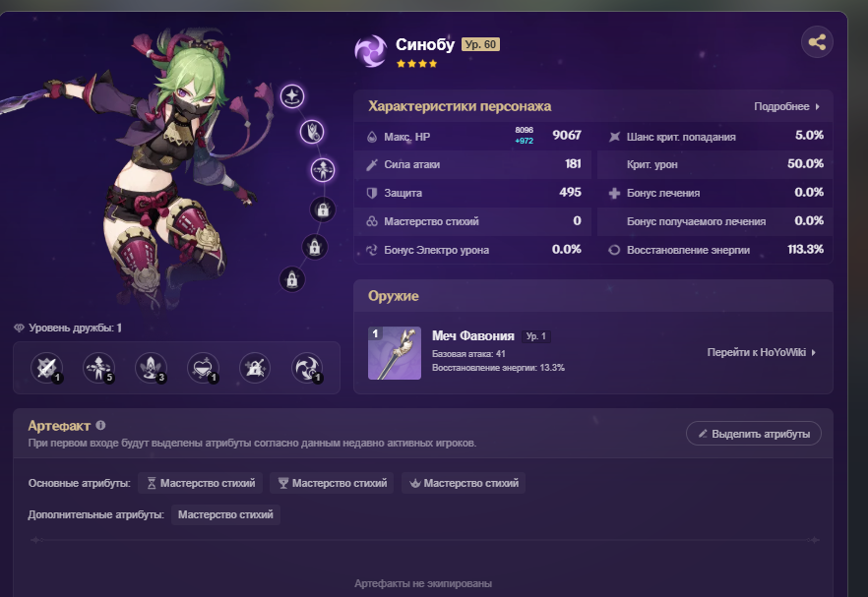Click the fourth locked constellation node
The height and width of the screenshot is (597, 868).
[x=322, y=209]
